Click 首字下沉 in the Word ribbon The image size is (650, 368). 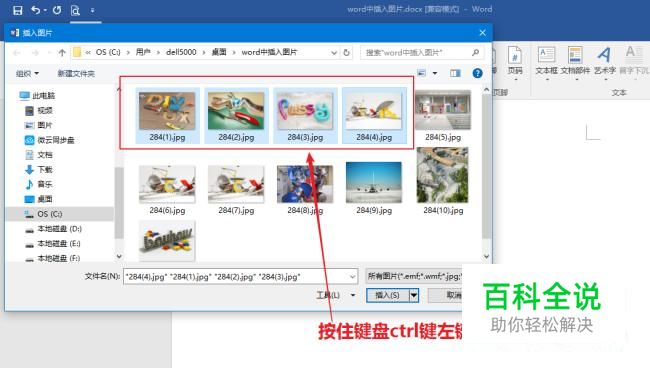coord(634,61)
